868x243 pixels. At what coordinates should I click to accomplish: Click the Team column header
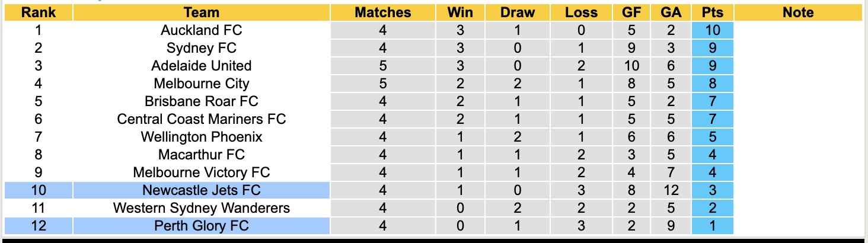(x=201, y=12)
